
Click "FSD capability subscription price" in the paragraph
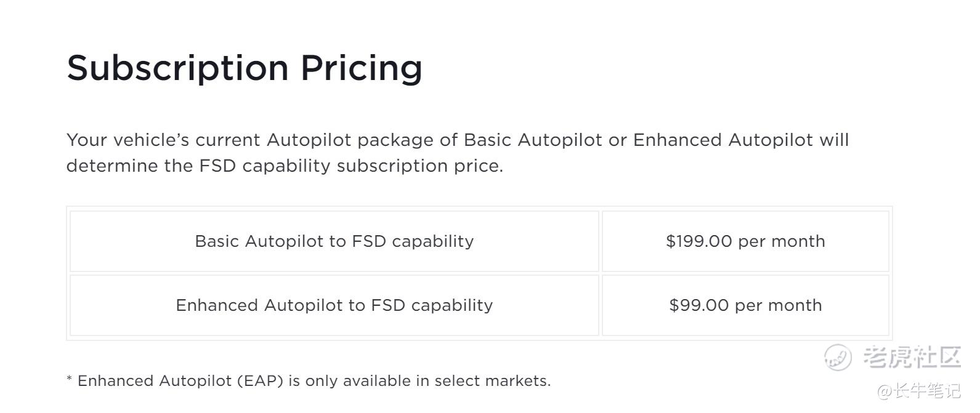(350, 166)
